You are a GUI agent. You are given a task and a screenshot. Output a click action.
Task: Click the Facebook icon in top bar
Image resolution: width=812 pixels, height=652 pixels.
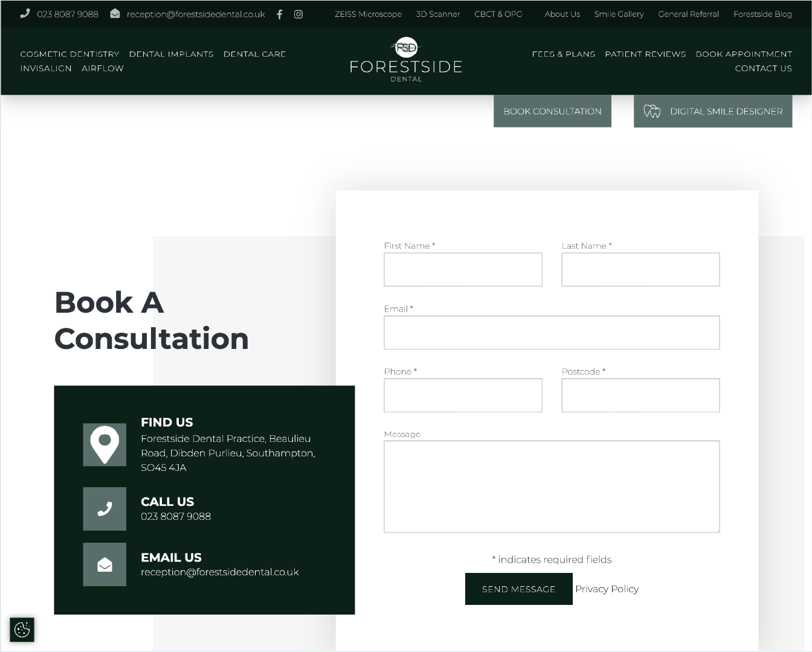[x=279, y=14]
